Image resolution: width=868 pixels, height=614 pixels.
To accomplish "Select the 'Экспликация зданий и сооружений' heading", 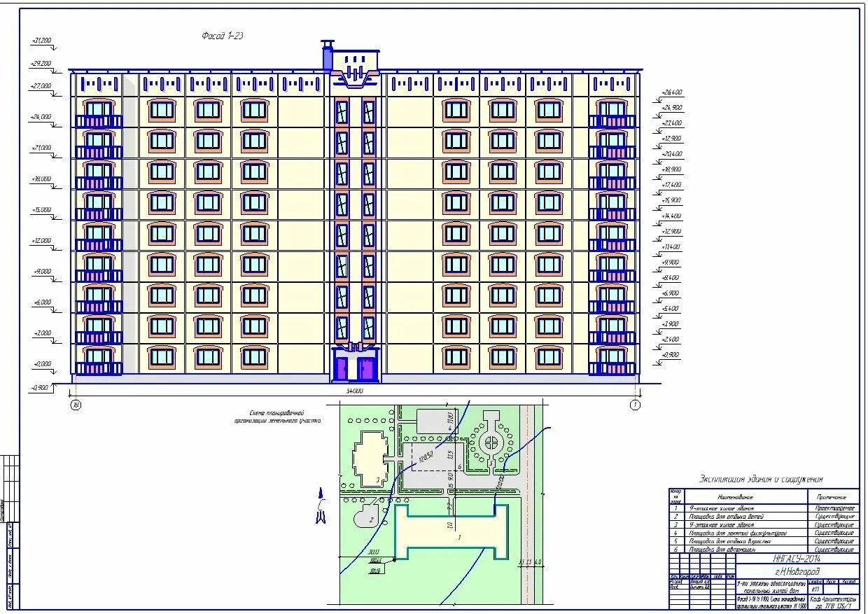I will click(762, 480).
